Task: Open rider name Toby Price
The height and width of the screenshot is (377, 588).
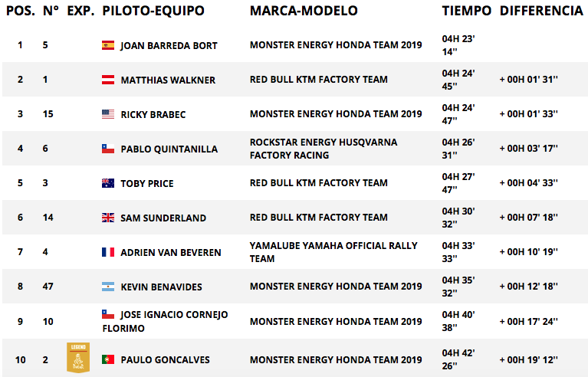Action: (147, 184)
